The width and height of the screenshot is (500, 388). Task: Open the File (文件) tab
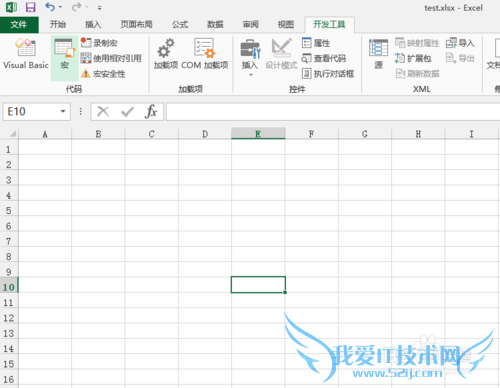point(19,24)
